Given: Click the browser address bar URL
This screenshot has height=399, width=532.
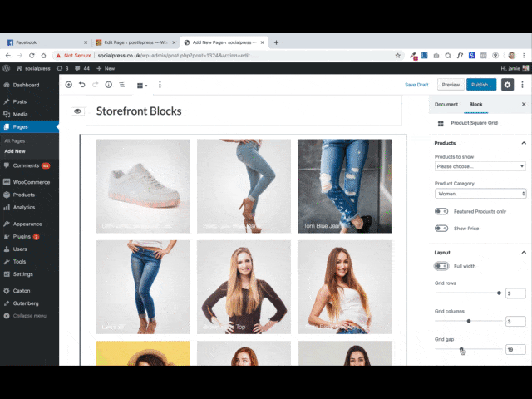Looking at the screenshot, I should point(174,56).
